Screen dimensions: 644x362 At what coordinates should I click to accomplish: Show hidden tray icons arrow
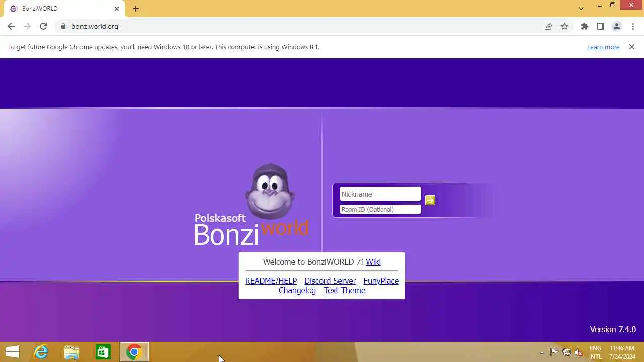[x=542, y=352]
